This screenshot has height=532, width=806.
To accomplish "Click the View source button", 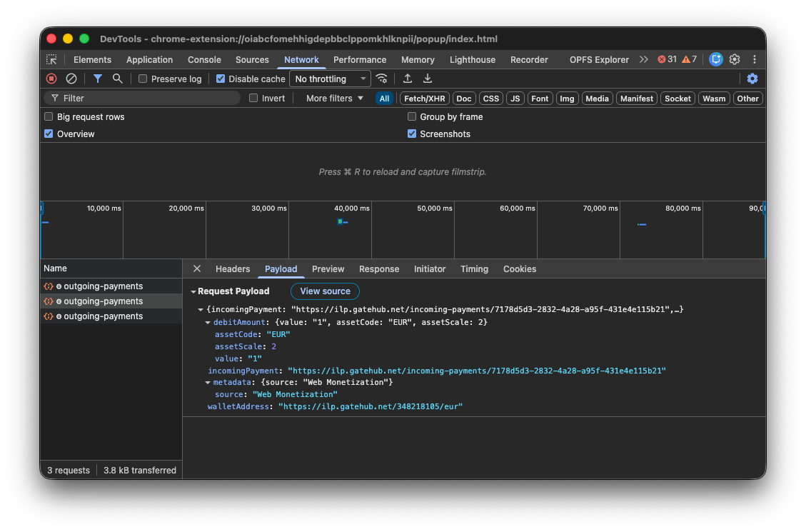I will tap(325, 291).
